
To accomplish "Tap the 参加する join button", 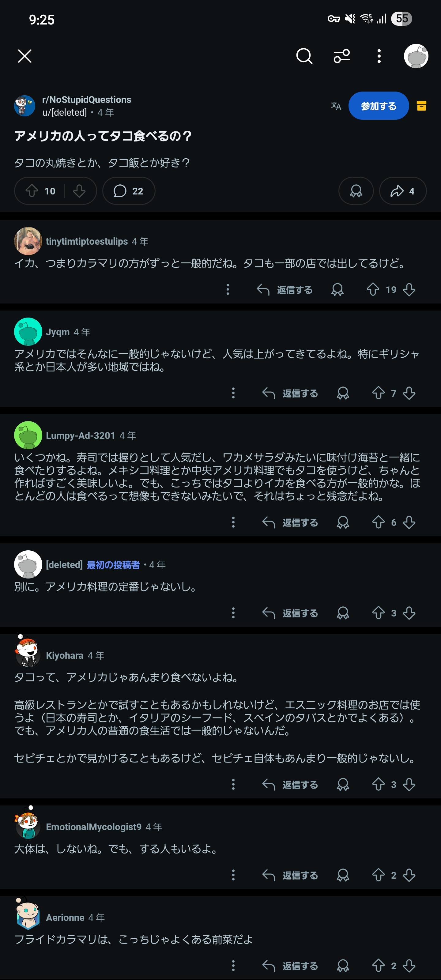I will click(x=378, y=106).
